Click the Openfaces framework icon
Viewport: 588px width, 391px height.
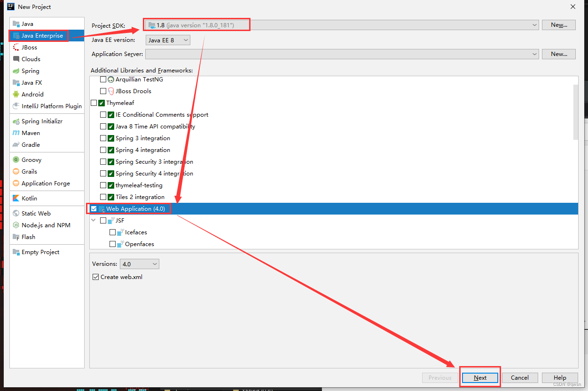(x=120, y=244)
